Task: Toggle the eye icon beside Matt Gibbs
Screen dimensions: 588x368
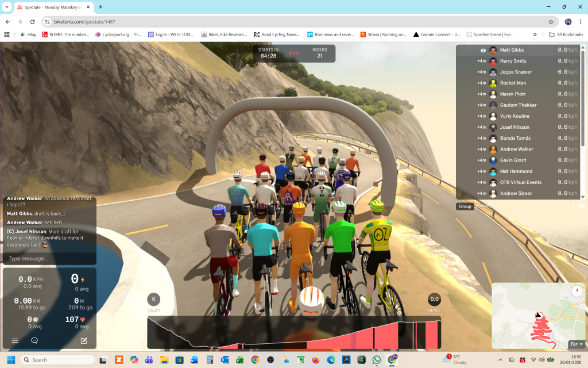Action: pyautogui.click(x=483, y=50)
